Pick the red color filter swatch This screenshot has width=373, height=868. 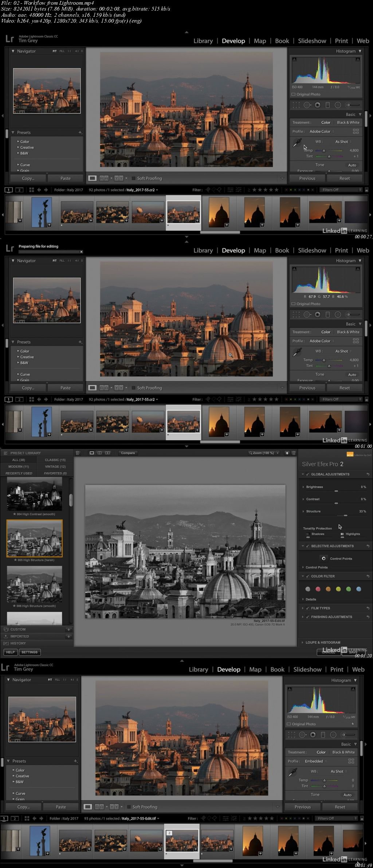(x=318, y=589)
